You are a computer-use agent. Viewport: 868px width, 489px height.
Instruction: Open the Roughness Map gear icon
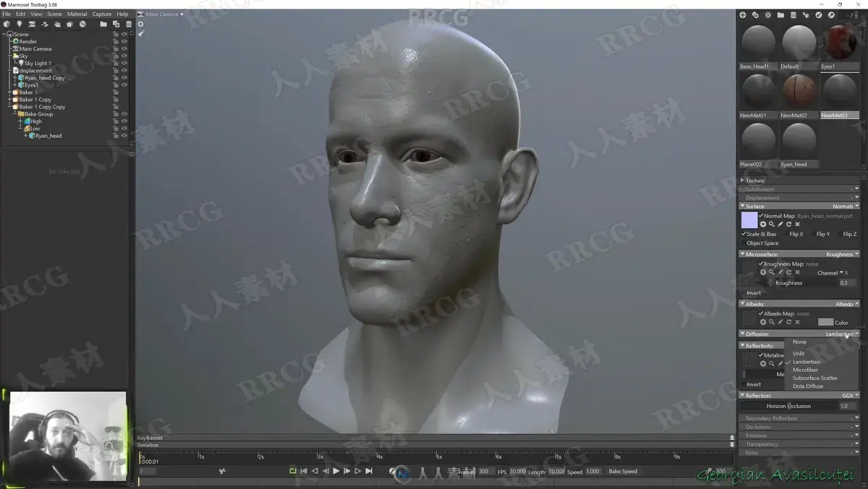tap(763, 272)
